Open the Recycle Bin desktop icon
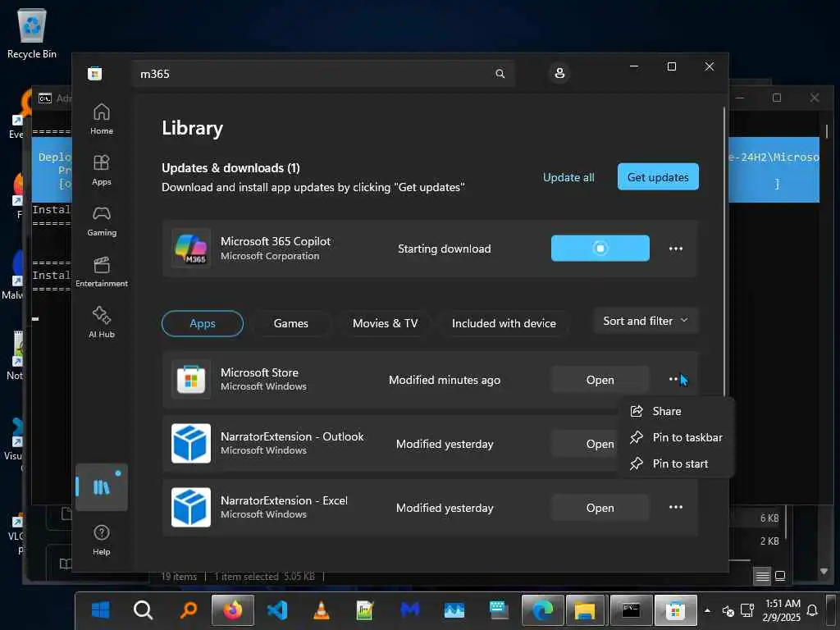This screenshot has height=630, width=840. (32, 33)
